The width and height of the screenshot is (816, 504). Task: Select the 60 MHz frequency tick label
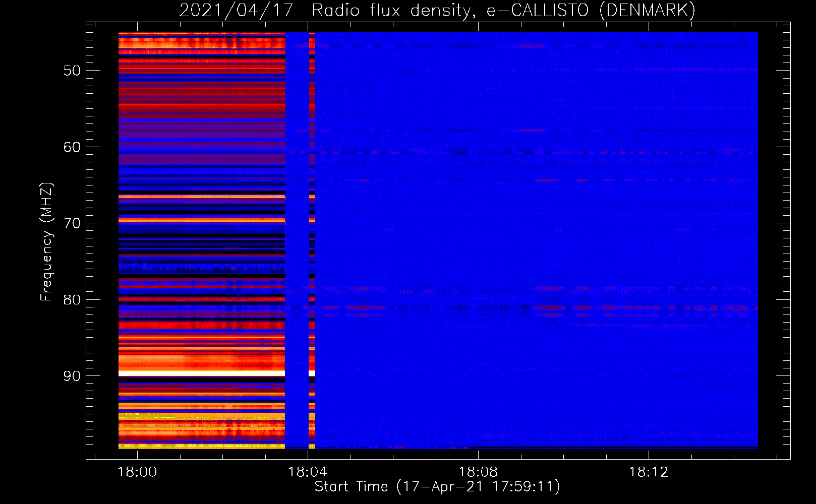coord(72,147)
